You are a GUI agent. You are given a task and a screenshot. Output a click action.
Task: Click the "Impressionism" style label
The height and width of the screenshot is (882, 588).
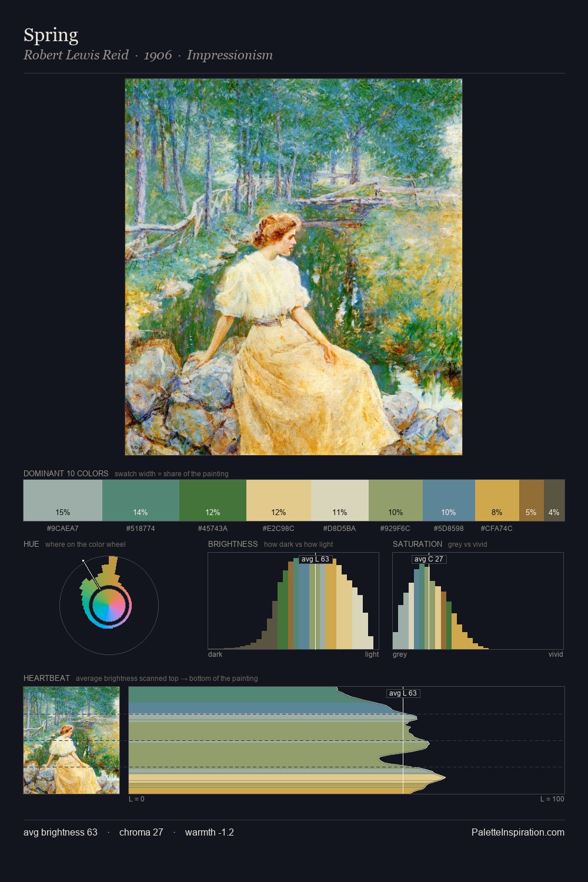tap(230, 55)
